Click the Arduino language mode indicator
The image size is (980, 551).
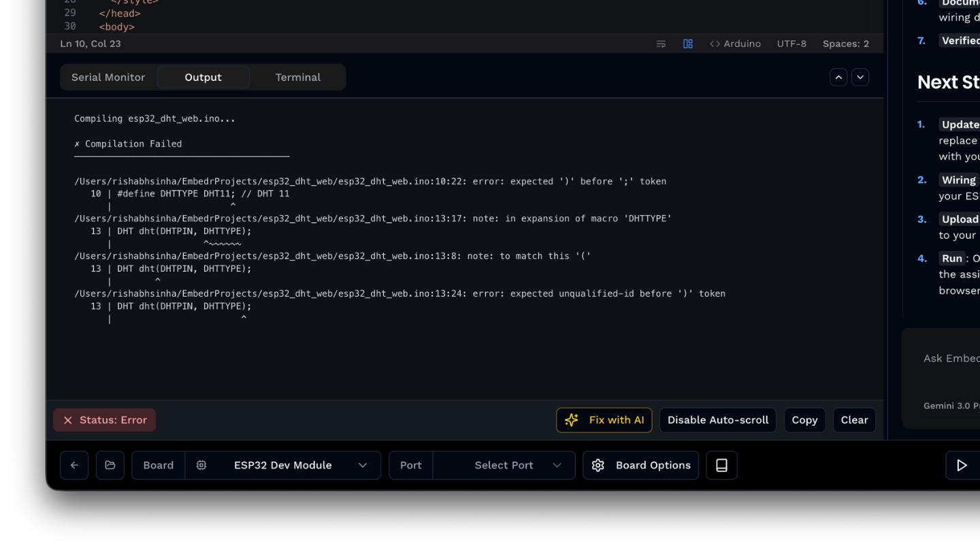[x=736, y=44]
